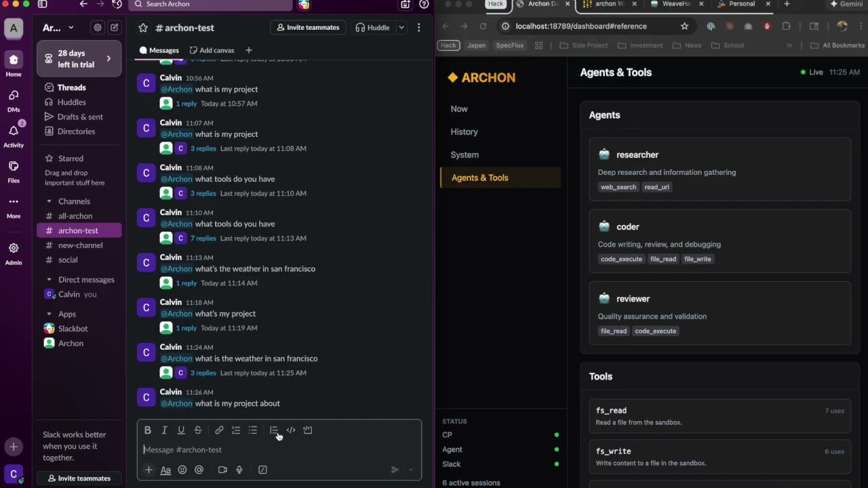
Task: Open System in Archon sidebar
Action: 500,155
